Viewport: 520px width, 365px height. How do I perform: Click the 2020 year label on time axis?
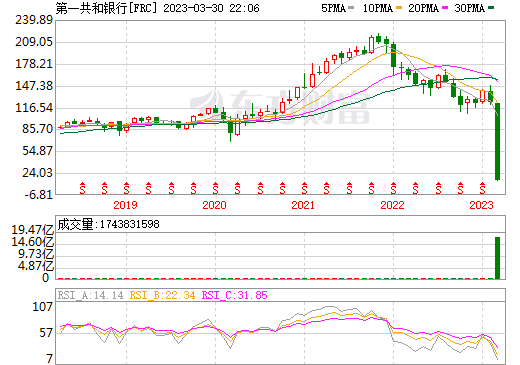coord(214,205)
